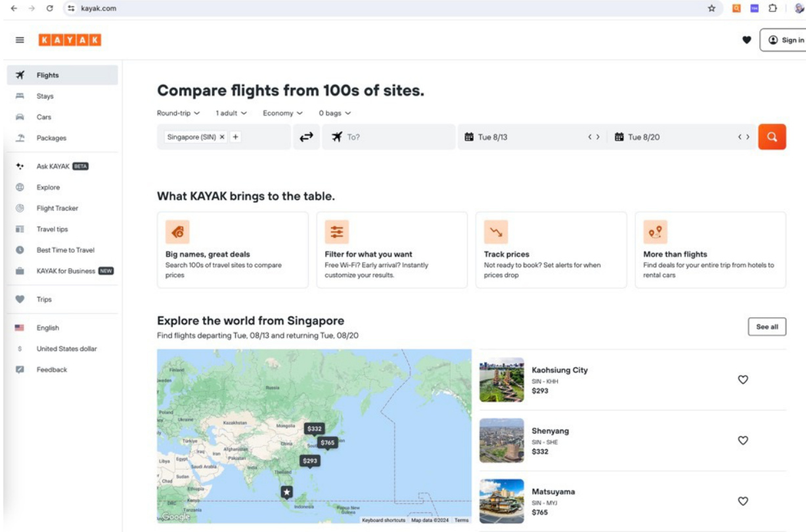This screenshot has height=532, width=806.
Task: Click the Flight Tracker radar icon
Action: (x=20, y=208)
